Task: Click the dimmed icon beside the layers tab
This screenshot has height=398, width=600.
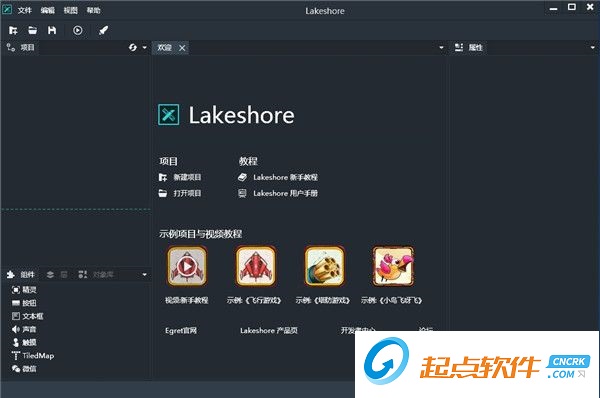Action: (64, 274)
